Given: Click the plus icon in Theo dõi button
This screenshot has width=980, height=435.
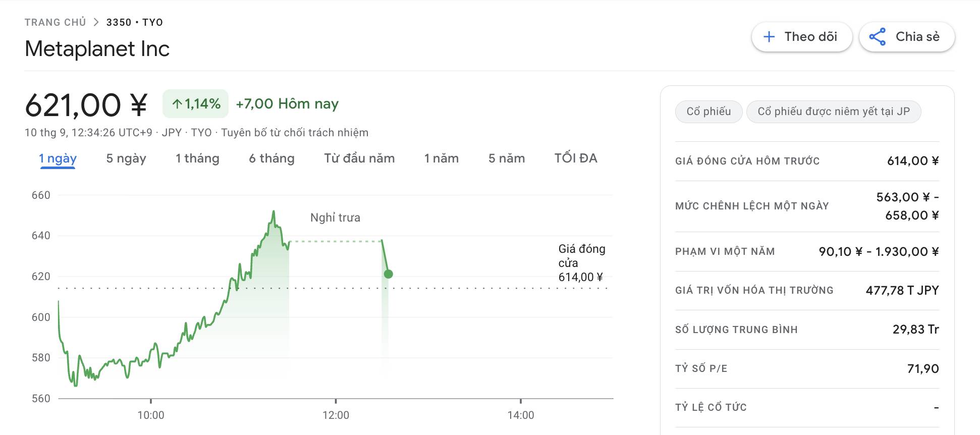Looking at the screenshot, I should (x=769, y=37).
